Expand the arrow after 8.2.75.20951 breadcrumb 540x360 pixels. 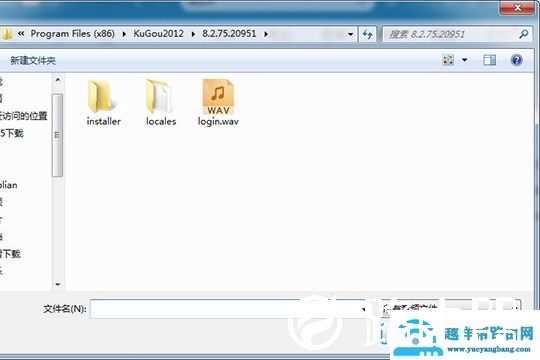pyautogui.click(x=266, y=34)
